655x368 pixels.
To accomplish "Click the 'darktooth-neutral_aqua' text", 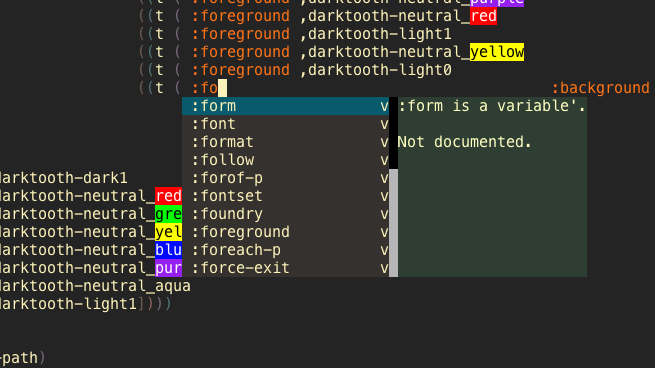I will [x=95, y=286].
